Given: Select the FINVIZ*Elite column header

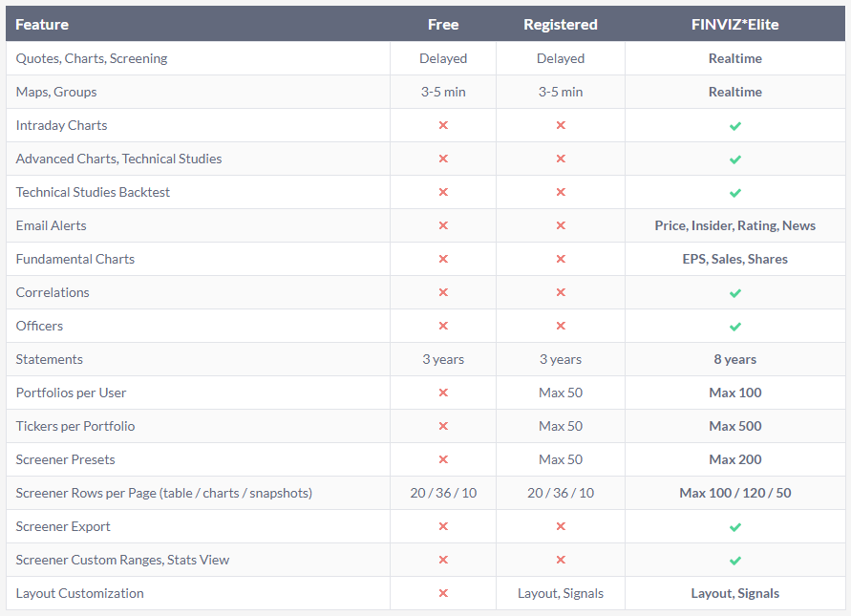Looking at the screenshot, I should pos(735,24).
